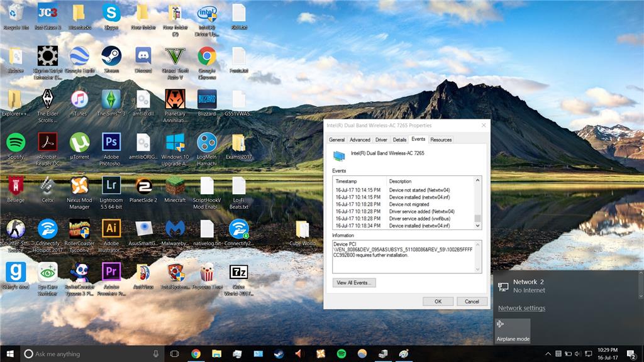Image resolution: width=644 pixels, height=362 pixels.
Task: Switch to the Resources tab
Action: [x=441, y=140]
